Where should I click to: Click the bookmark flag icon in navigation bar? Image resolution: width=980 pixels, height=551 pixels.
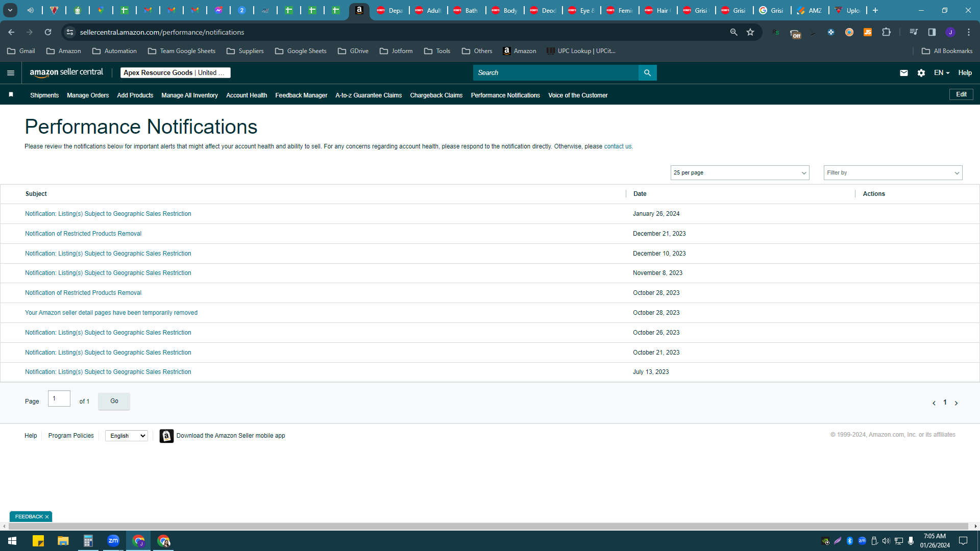(11, 95)
